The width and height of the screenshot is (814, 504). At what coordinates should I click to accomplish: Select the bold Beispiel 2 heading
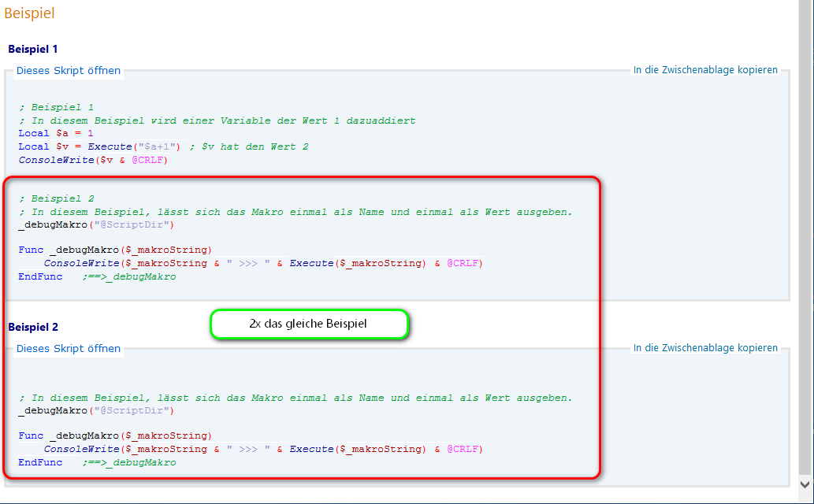tap(33, 327)
